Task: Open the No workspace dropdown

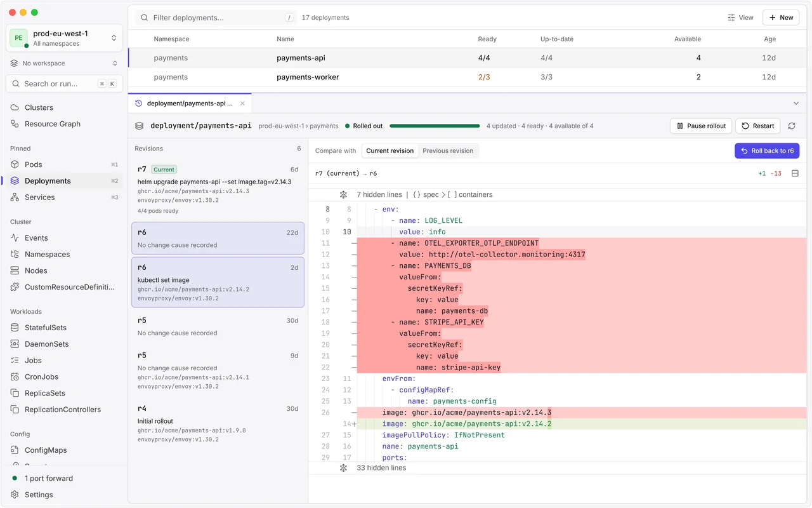Action: click(64, 63)
